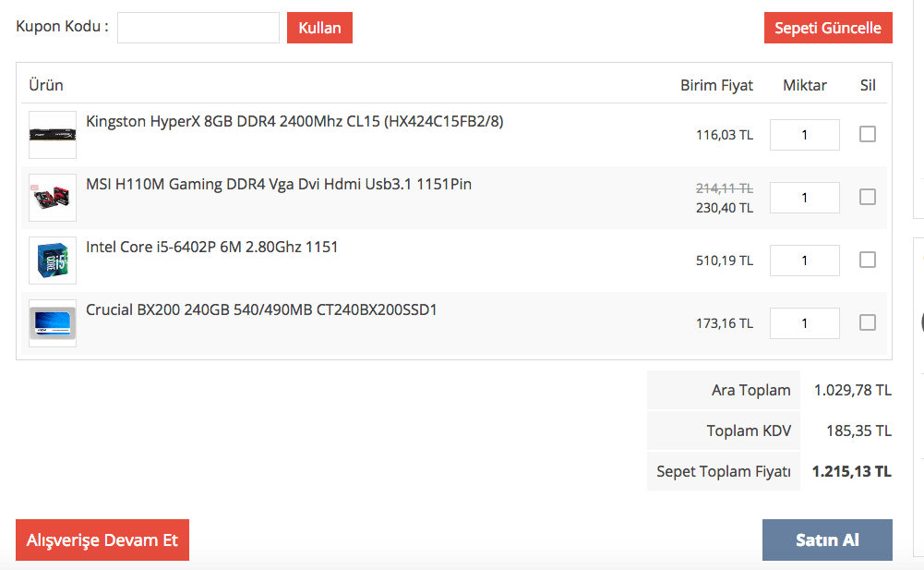
Task: Click quantity field for Intel Core i5
Action: [804, 261]
